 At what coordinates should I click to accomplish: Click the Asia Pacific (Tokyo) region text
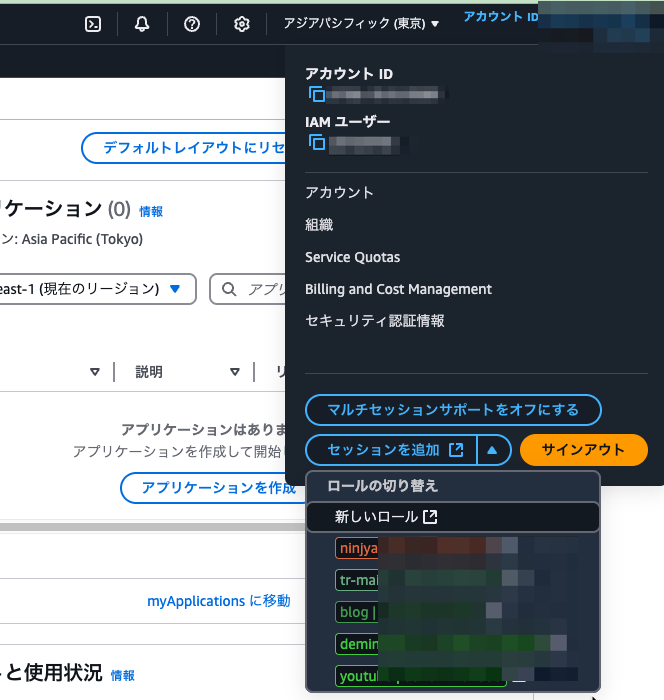[x=82, y=239]
